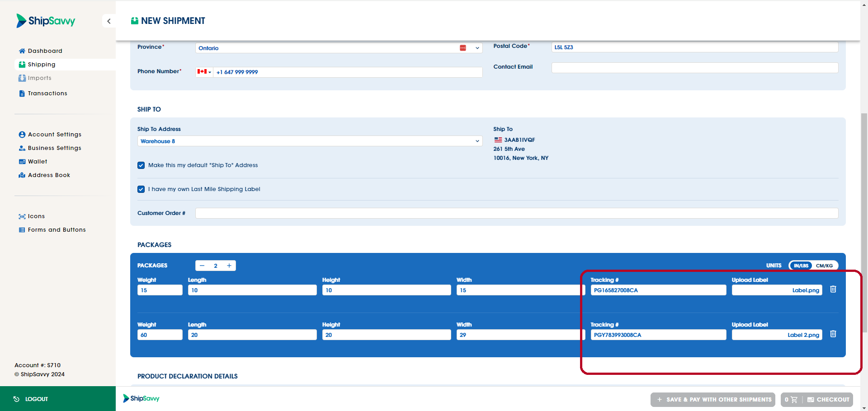Click the Transactions document icon
The width and height of the screenshot is (868, 411).
pyautogui.click(x=22, y=93)
